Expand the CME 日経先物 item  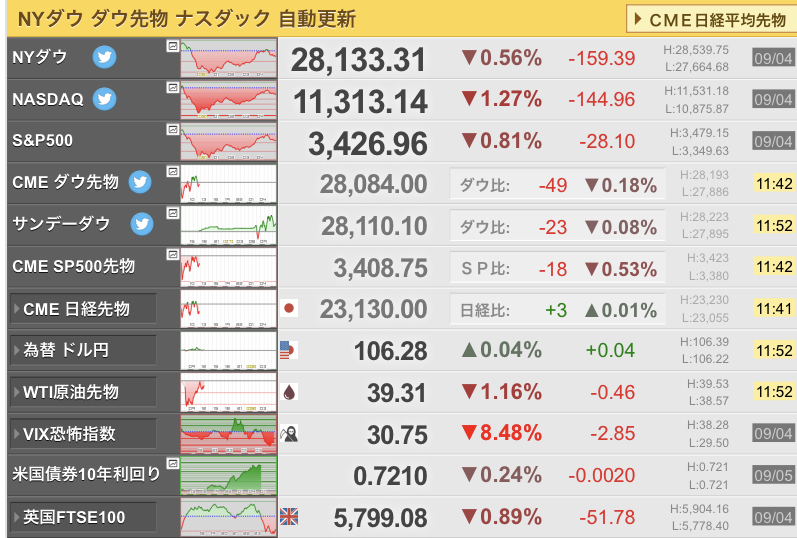tap(83, 309)
